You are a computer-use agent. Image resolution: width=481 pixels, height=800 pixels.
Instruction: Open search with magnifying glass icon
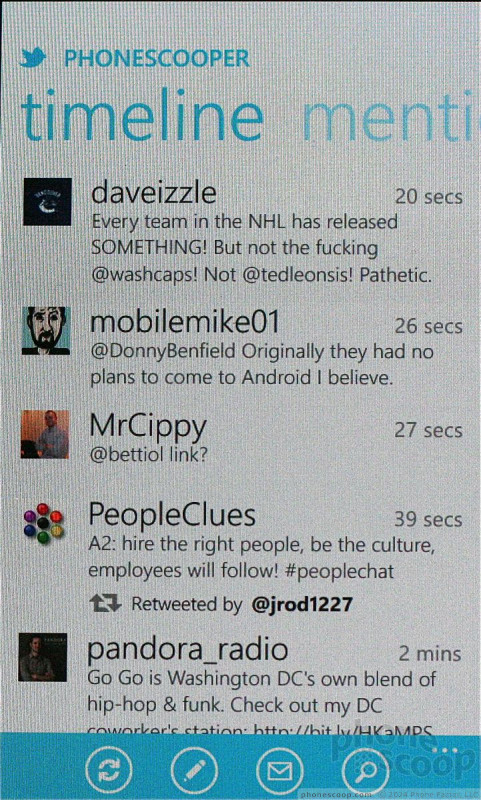pos(365,770)
